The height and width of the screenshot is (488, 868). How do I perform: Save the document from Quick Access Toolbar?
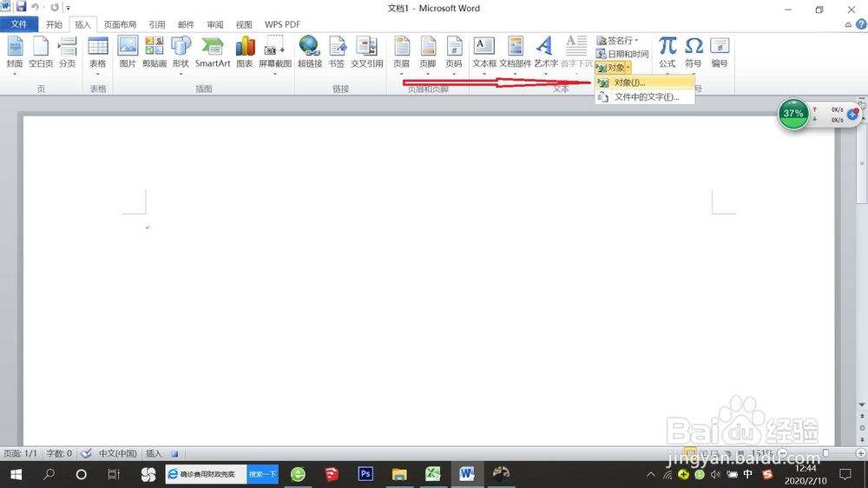(21, 7)
